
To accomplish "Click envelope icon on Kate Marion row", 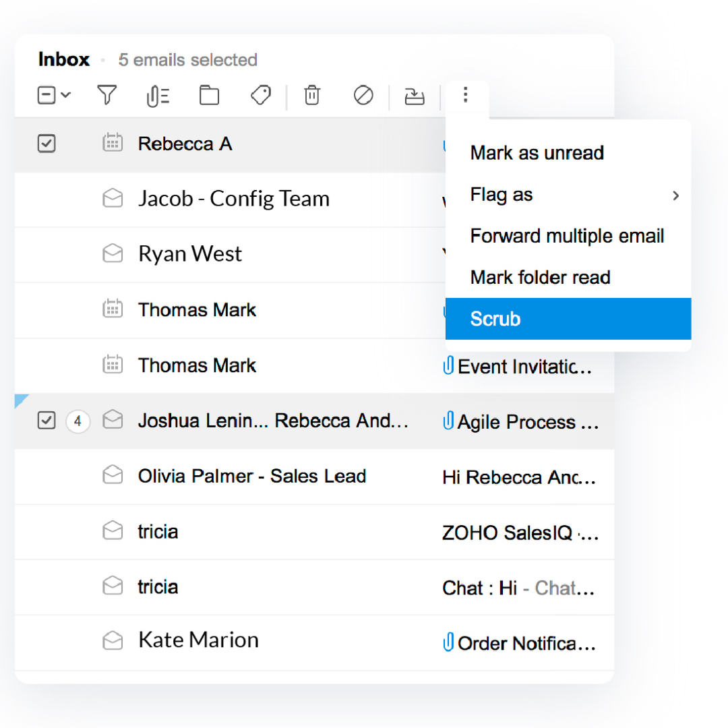I will pos(113,640).
